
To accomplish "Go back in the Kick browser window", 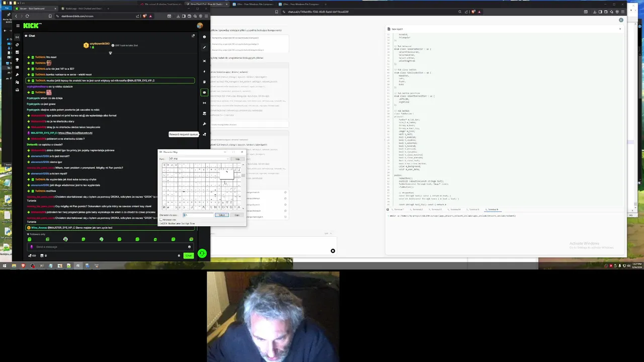I will [15, 16].
